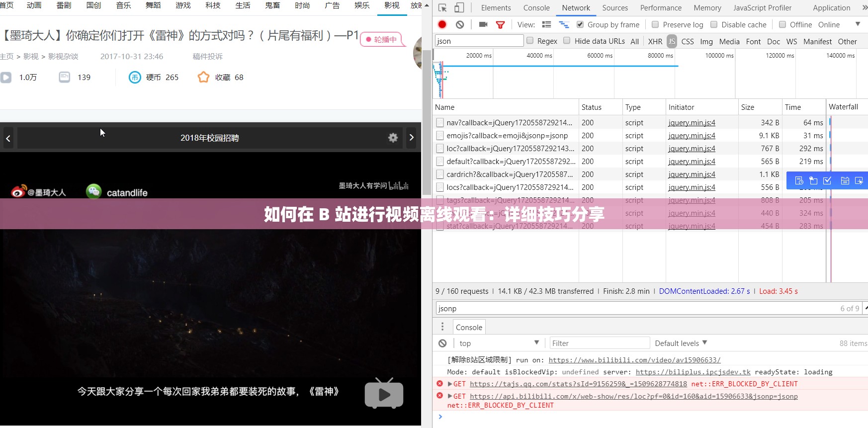The width and height of the screenshot is (868, 428).
Task: Uncheck Group by frame checkbox
Action: tap(580, 24)
